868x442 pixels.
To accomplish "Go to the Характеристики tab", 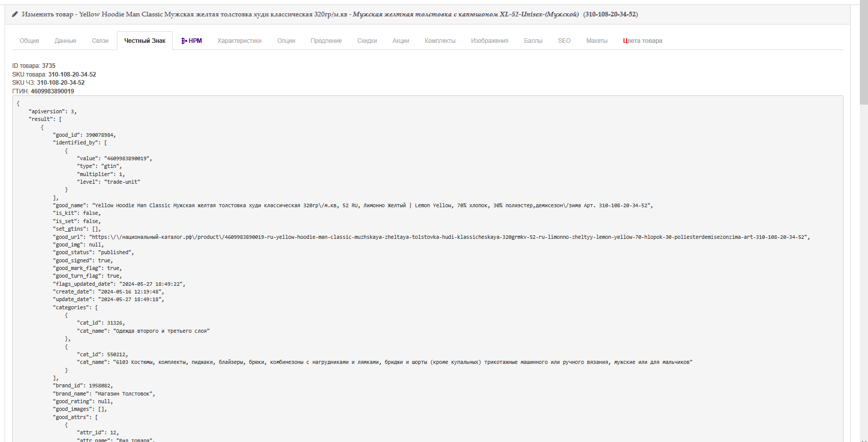I will point(239,41).
